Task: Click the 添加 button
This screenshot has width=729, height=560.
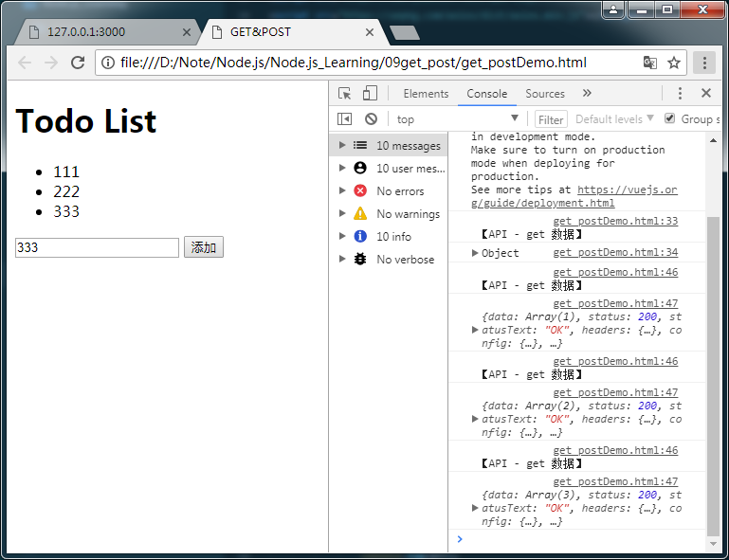Action: (x=204, y=246)
